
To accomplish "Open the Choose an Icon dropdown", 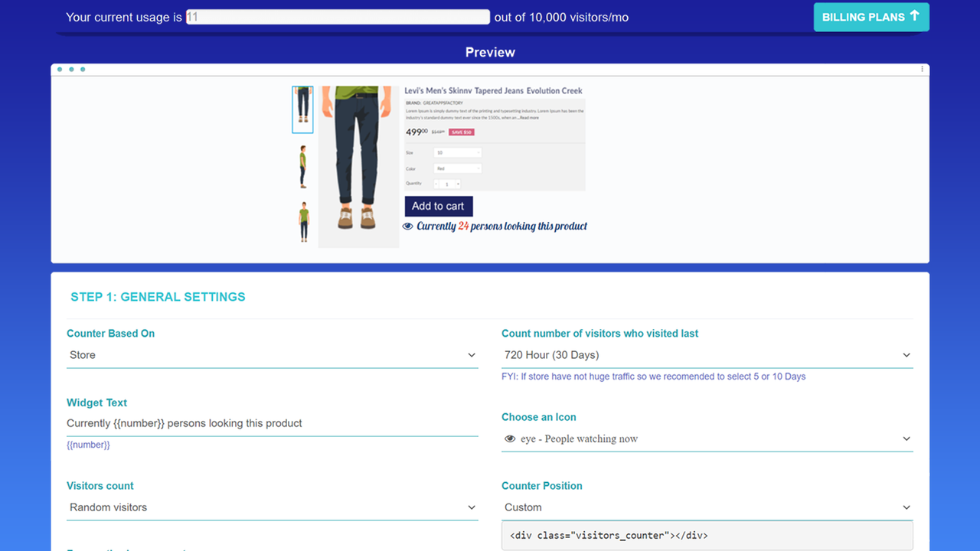I will [x=707, y=439].
